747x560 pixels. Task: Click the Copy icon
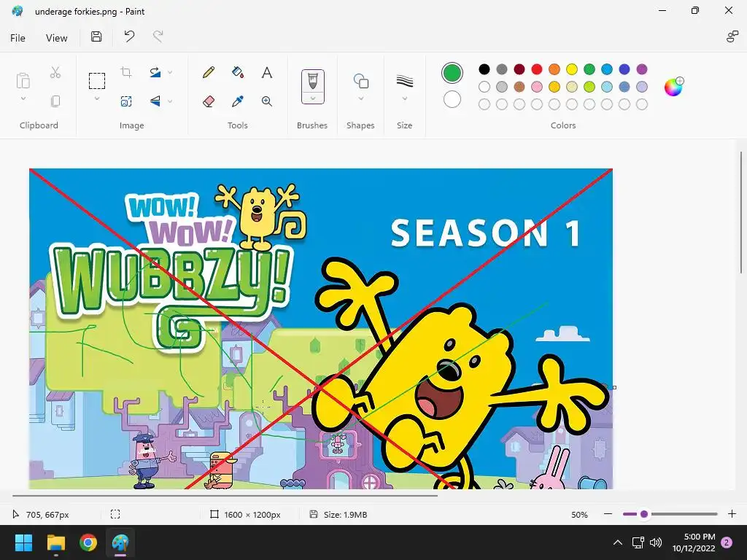tap(55, 101)
